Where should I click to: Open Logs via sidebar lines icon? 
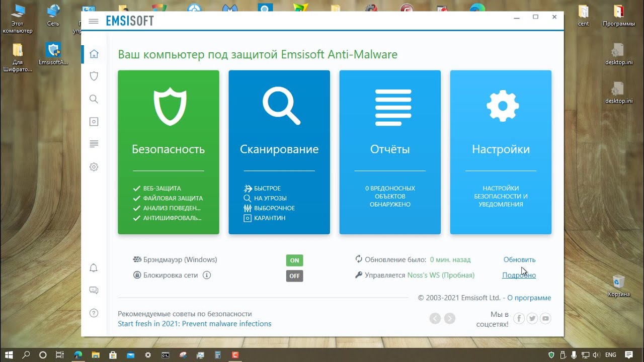click(x=94, y=144)
